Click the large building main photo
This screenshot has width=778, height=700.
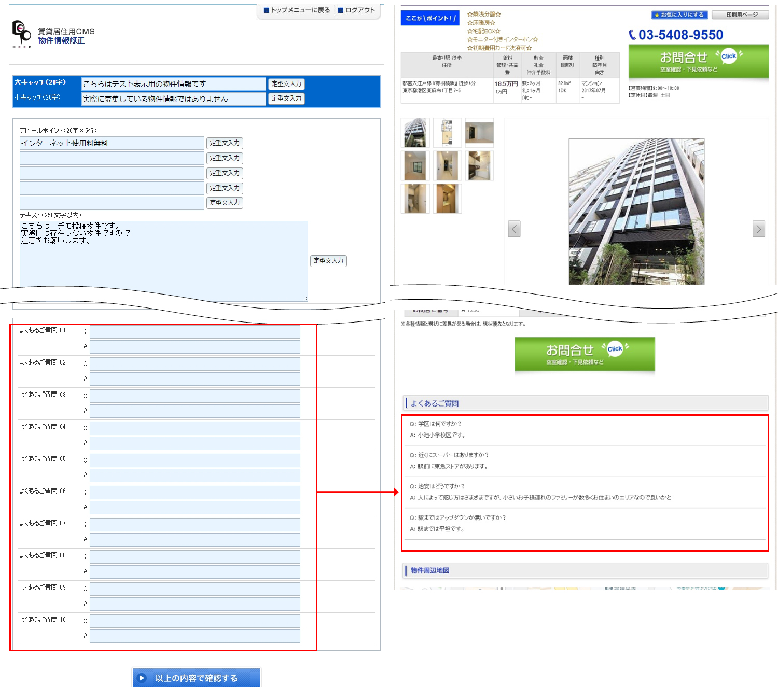click(x=636, y=211)
